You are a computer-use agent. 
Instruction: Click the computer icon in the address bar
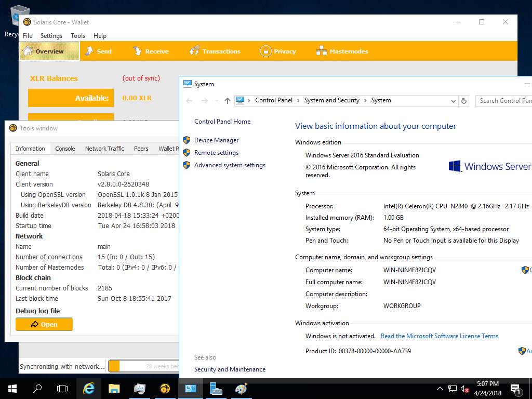(240, 100)
